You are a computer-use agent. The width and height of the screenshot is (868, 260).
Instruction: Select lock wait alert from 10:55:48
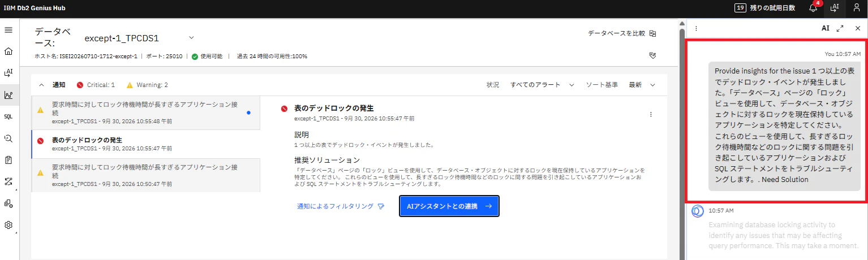(x=145, y=112)
